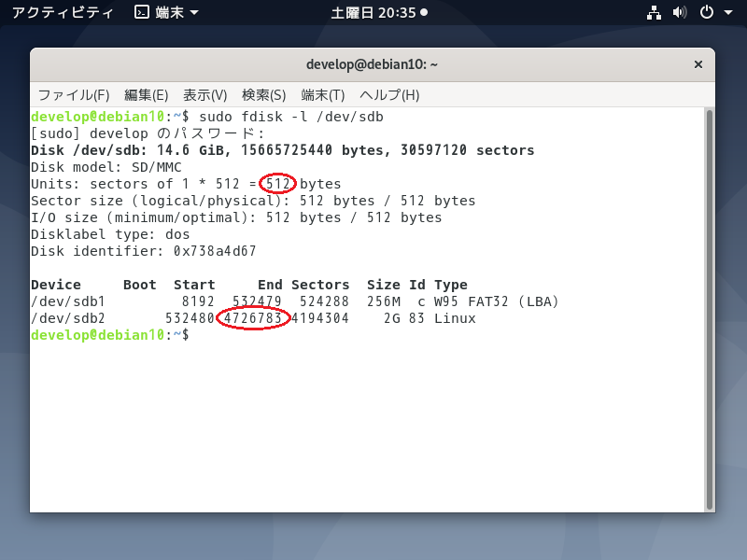Click the '/dev/sdb1' device entry
This screenshot has width=747, height=560.
point(68,301)
